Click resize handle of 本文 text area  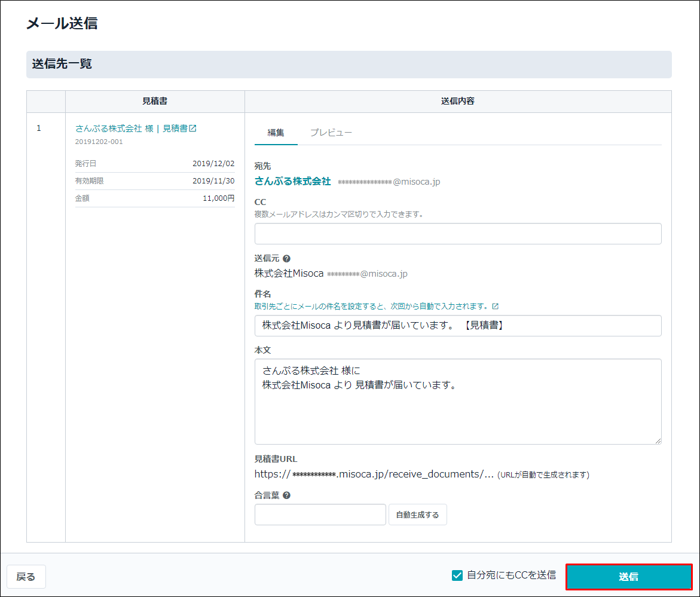[658, 441]
